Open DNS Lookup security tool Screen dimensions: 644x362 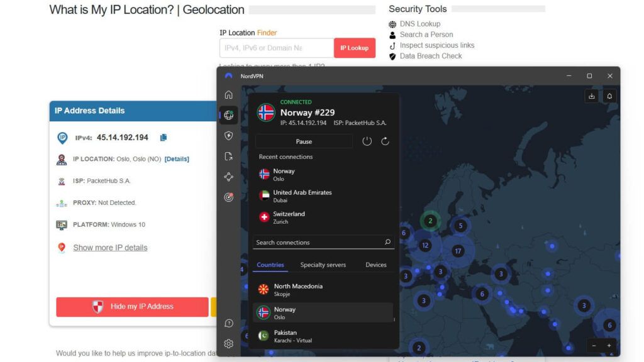[420, 24]
